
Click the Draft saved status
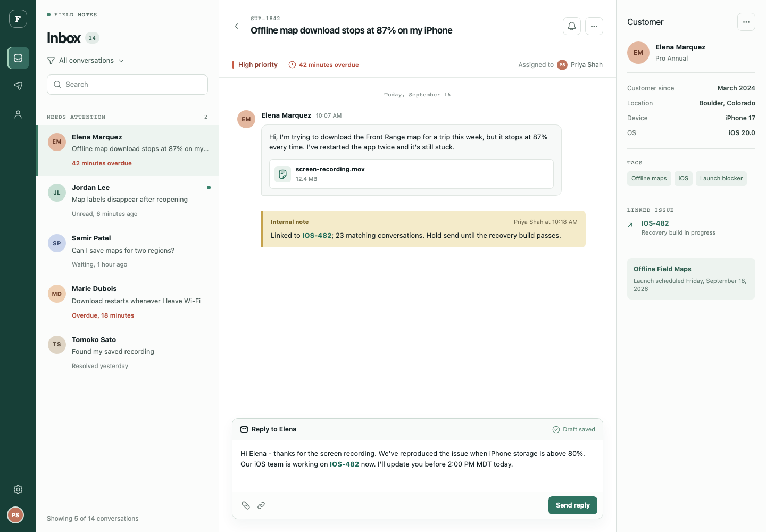click(573, 429)
